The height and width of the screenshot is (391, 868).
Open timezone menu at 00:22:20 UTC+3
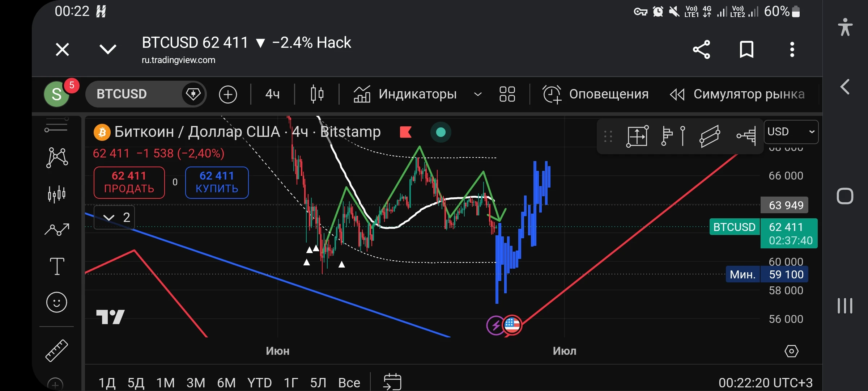(x=766, y=383)
